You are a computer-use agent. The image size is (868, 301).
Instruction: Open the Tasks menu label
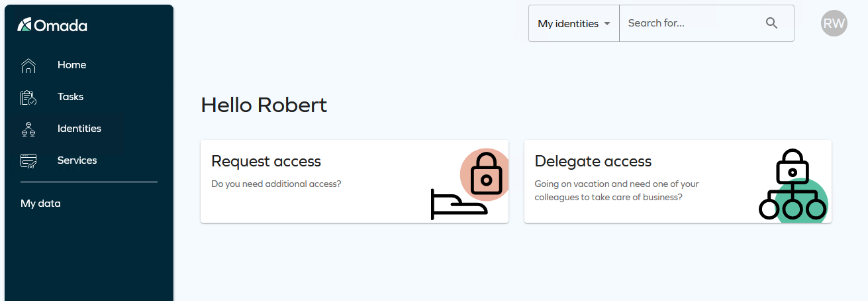[x=70, y=97]
